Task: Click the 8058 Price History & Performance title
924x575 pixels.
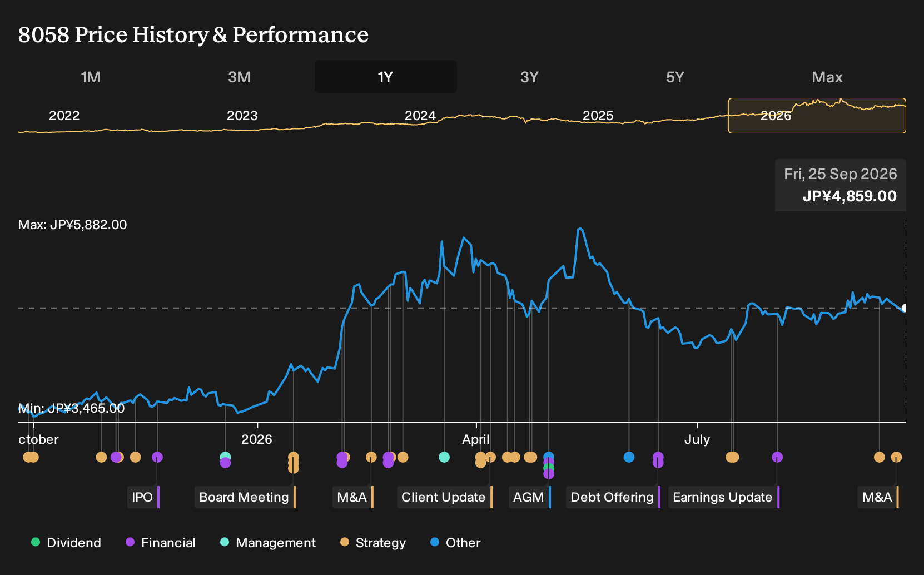Action: click(193, 34)
